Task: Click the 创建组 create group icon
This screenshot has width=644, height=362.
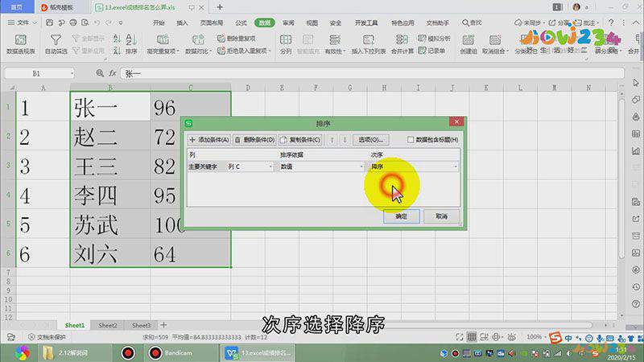Action: click(x=469, y=39)
